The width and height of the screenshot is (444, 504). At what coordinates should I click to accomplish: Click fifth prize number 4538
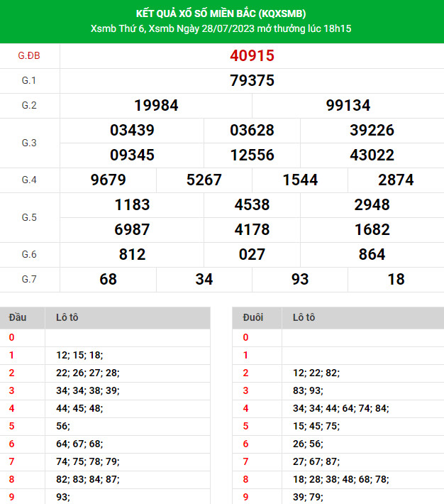point(252,204)
